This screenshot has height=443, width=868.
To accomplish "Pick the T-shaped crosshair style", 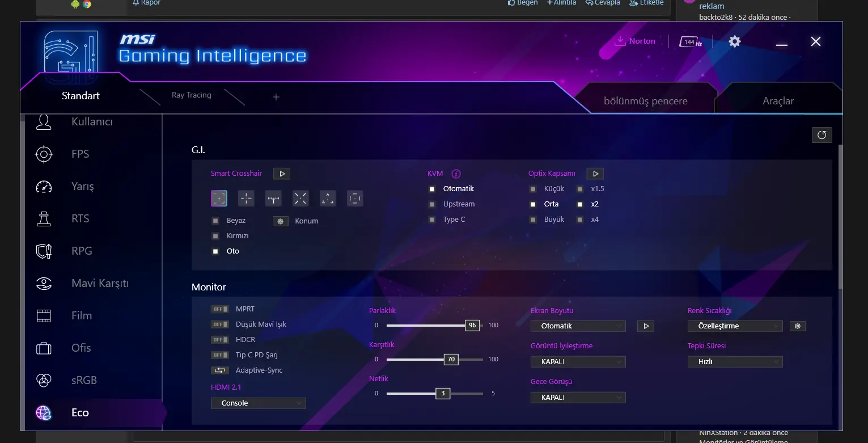I will click(273, 198).
